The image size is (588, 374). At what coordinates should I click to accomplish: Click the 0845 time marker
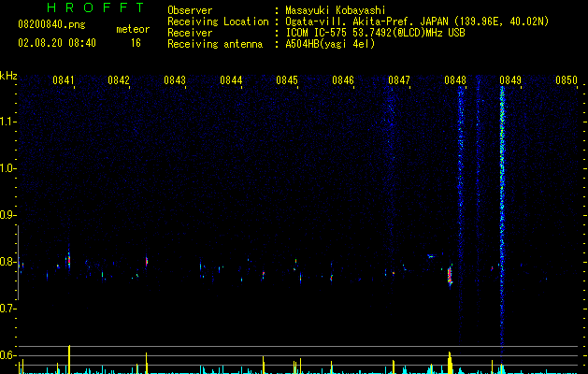287,80
